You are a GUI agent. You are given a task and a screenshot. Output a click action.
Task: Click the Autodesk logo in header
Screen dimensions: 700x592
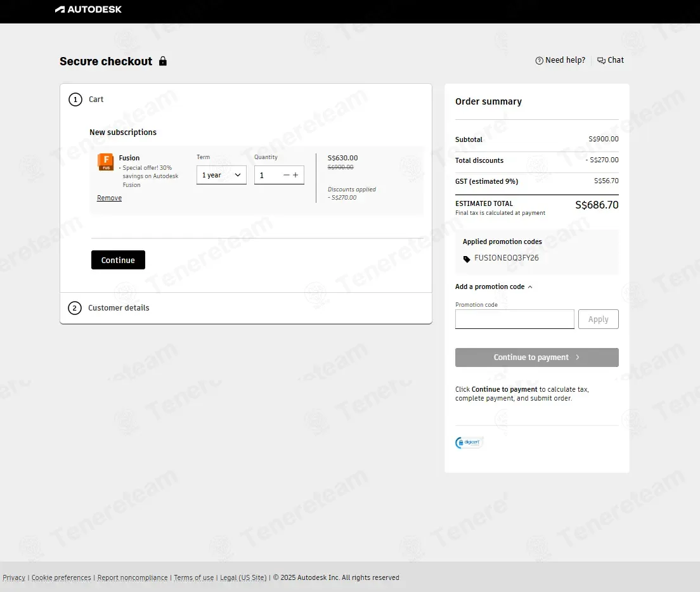[x=88, y=10]
